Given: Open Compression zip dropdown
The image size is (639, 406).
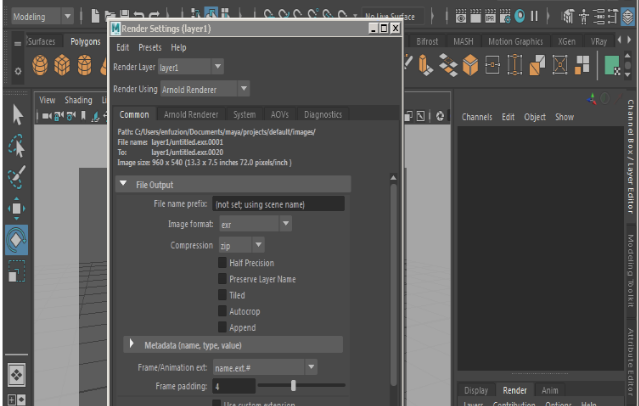Looking at the screenshot, I should pos(242,245).
